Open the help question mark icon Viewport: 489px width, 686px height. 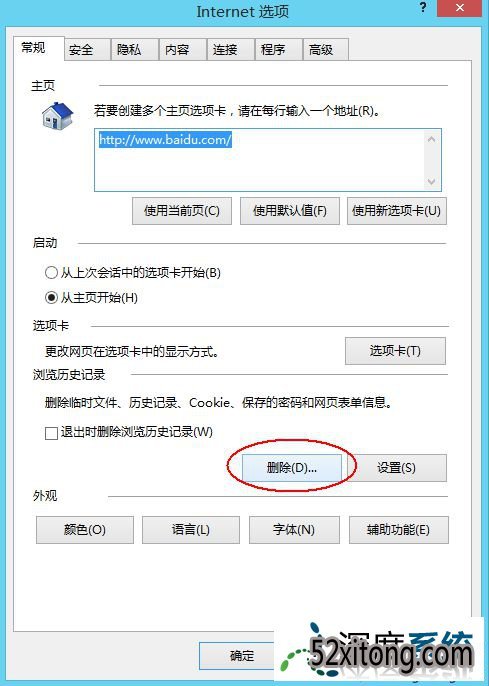click(423, 7)
